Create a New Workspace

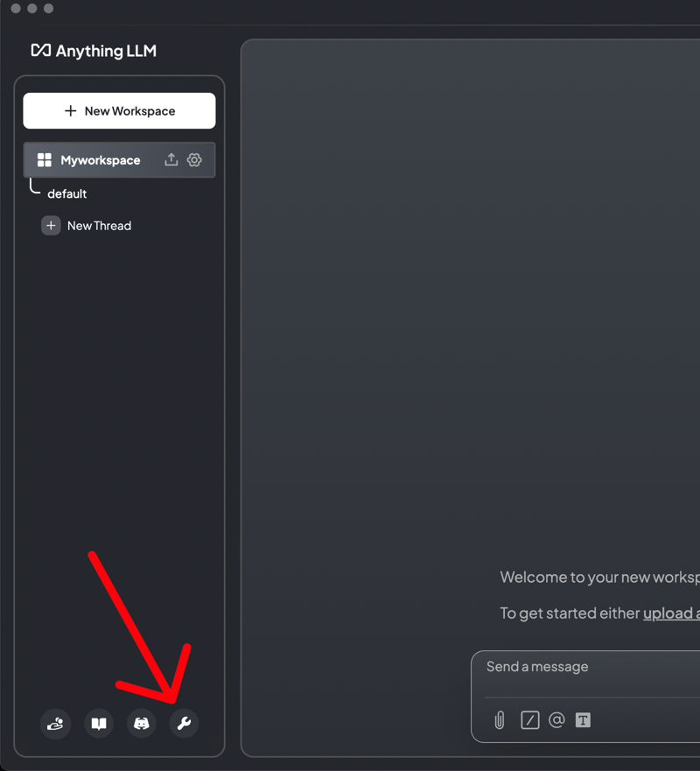click(x=120, y=110)
